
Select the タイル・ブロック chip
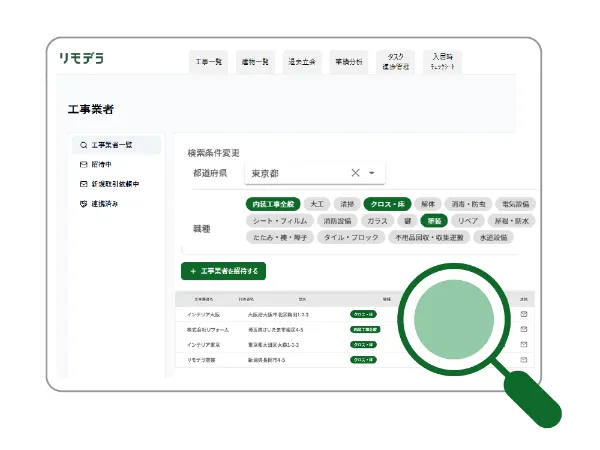[351, 237]
